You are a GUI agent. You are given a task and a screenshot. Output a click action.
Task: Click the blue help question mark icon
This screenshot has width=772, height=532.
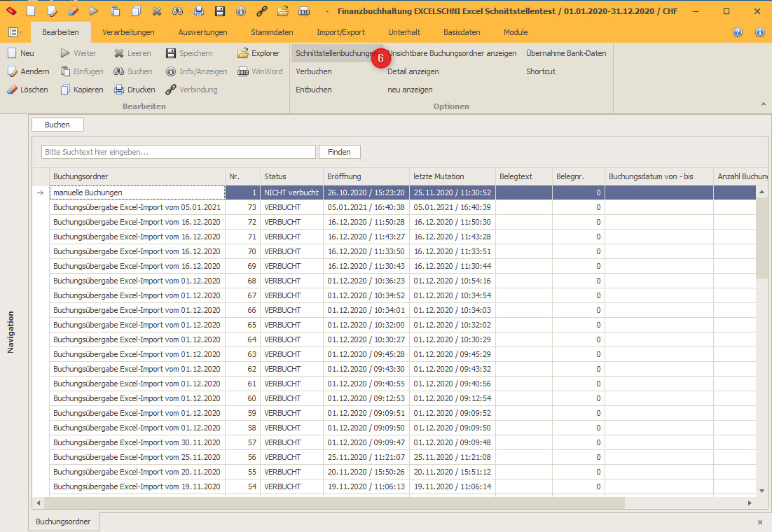737,32
